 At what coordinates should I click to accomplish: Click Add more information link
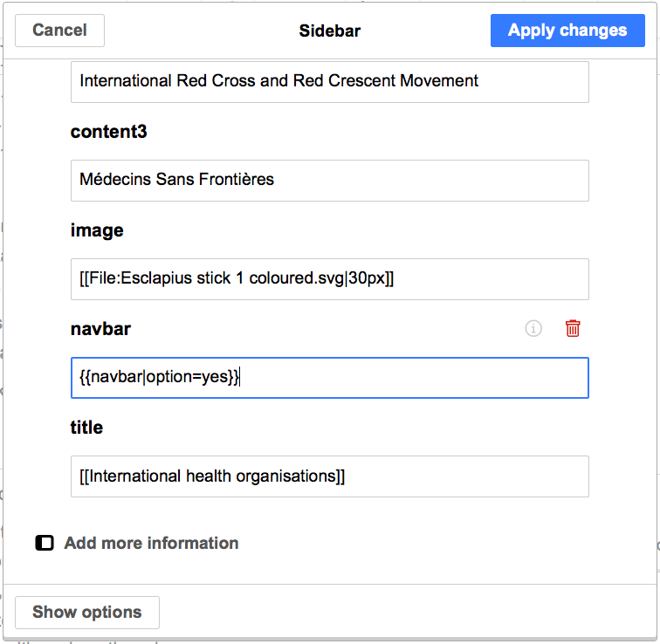(x=151, y=543)
